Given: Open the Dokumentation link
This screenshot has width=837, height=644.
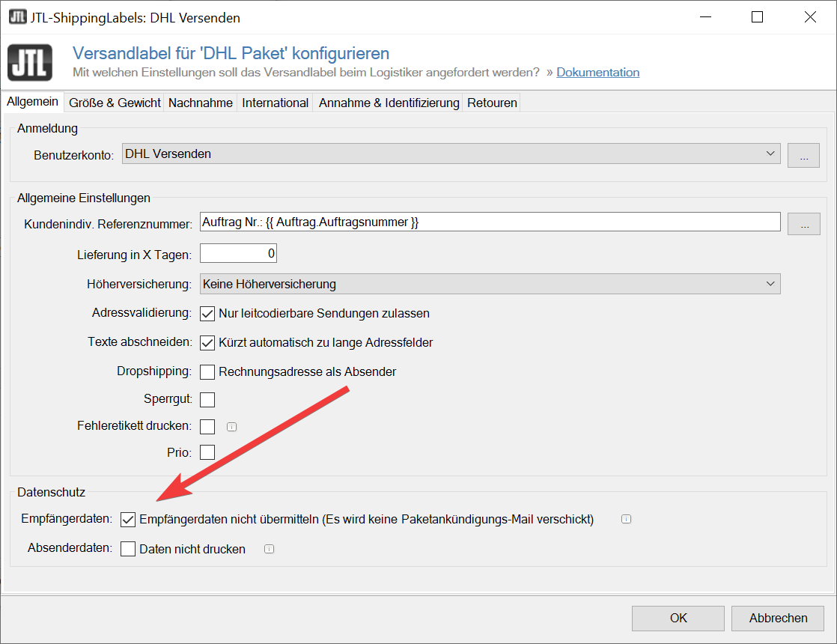Looking at the screenshot, I should (x=597, y=73).
